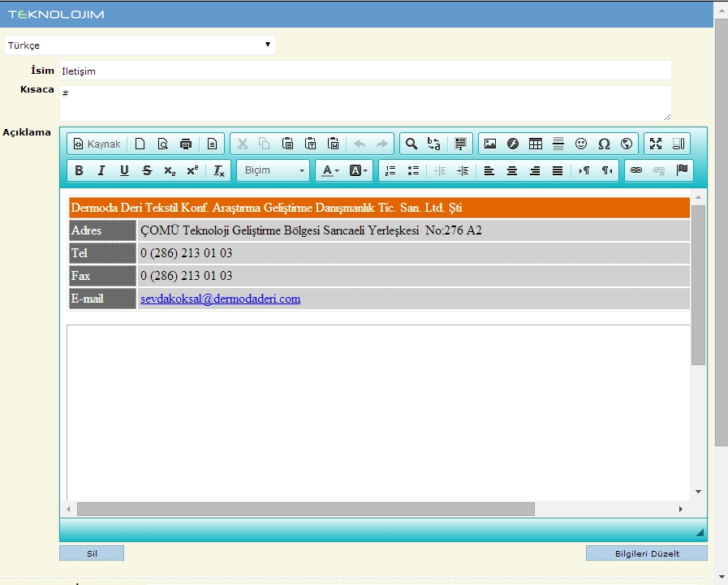The height and width of the screenshot is (585, 728).
Task: Copy the selected text
Action: (265, 144)
